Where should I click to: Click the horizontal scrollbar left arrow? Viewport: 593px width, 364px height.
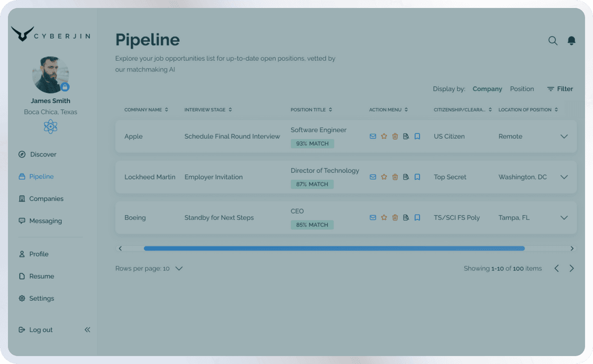[120, 248]
